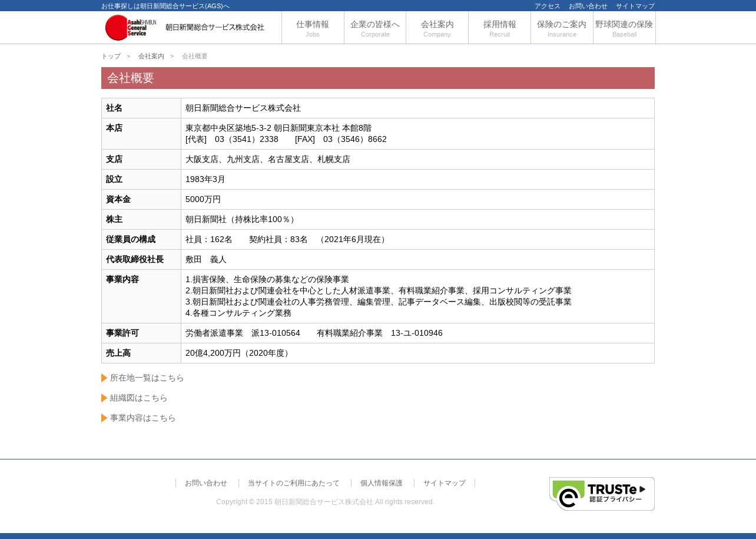The width and height of the screenshot is (756, 539).
Task: Click the company name in the 社名 row
Action: tap(243, 108)
